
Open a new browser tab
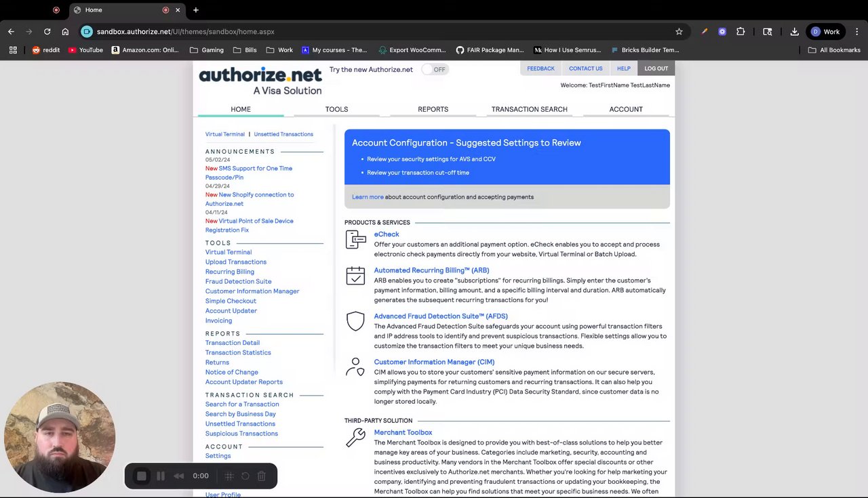[196, 10]
